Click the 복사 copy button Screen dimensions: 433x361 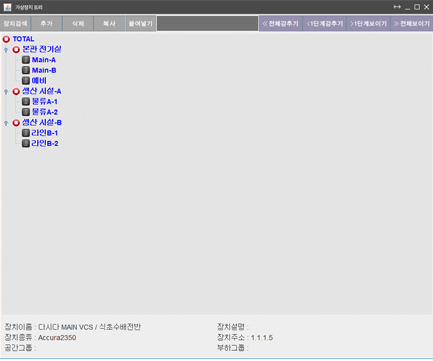(109, 24)
